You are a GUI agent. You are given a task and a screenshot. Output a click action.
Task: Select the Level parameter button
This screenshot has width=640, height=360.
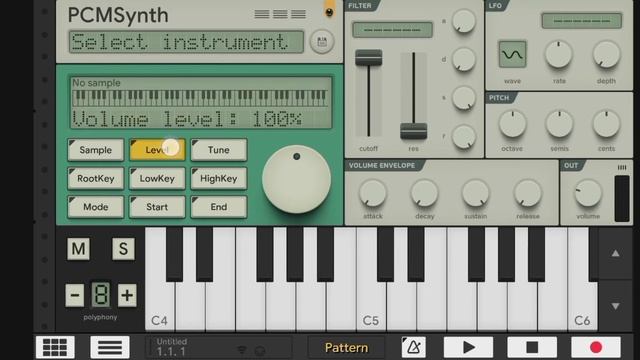157,150
